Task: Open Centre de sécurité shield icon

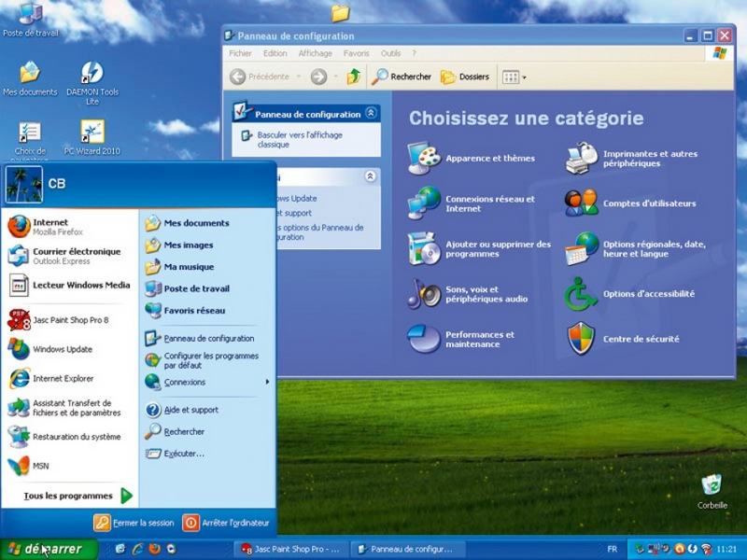Action: 581,339
